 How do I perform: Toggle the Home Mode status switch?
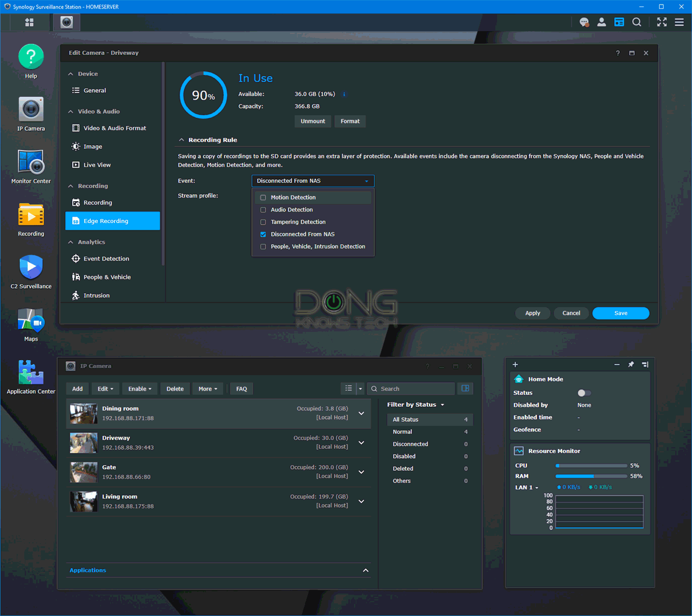tap(584, 392)
